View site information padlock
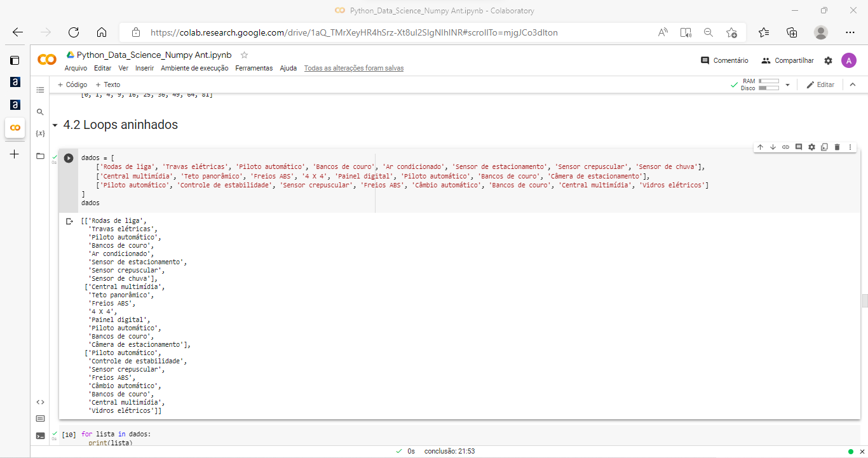This screenshot has width=868, height=458. coord(135,32)
